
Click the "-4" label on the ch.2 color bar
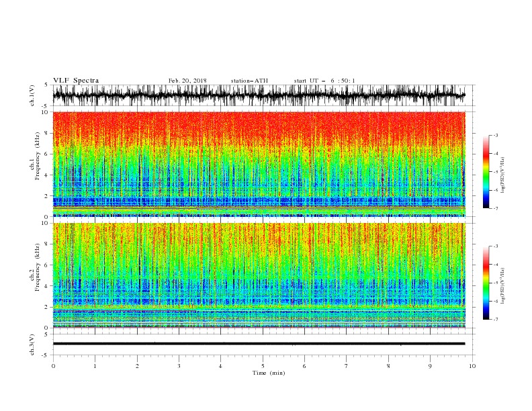click(495, 265)
